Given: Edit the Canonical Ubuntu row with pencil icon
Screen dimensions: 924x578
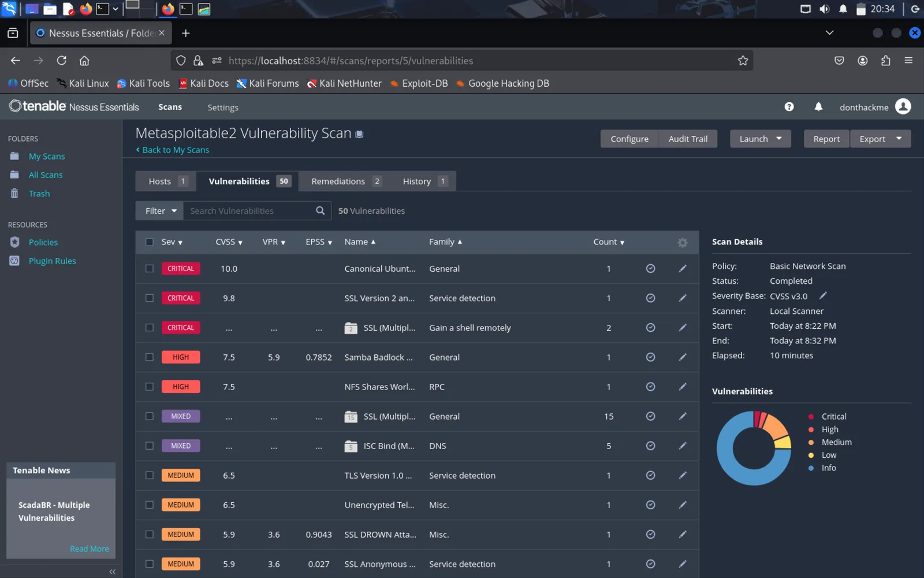Looking at the screenshot, I should point(683,268).
